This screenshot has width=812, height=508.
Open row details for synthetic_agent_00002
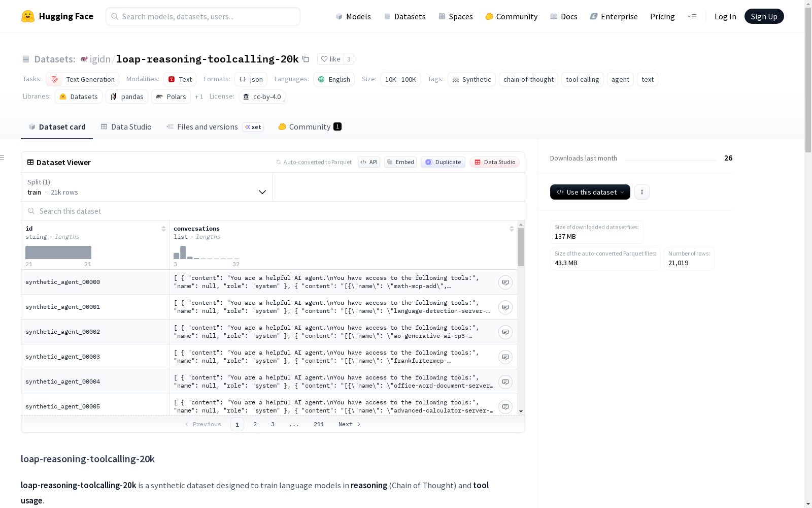505,332
